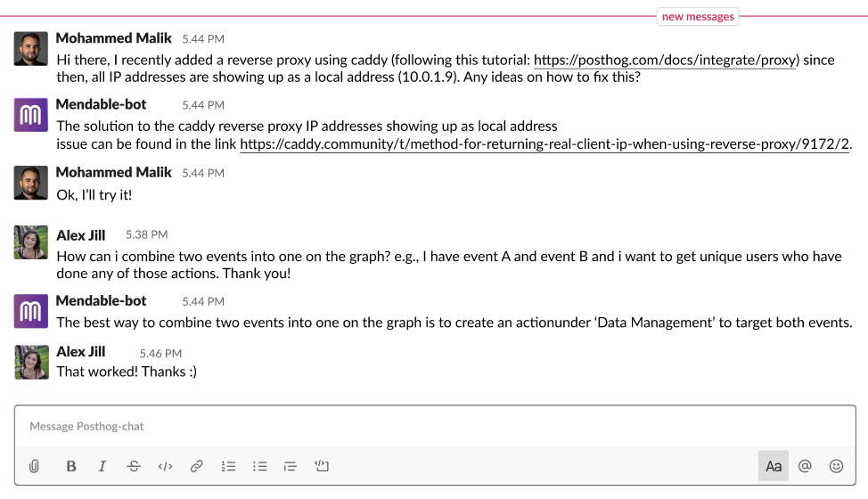Click Alex Jill's avatar on the 'That worked' message
The height and width of the screenshot is (499, 868).
click(31, 363)
